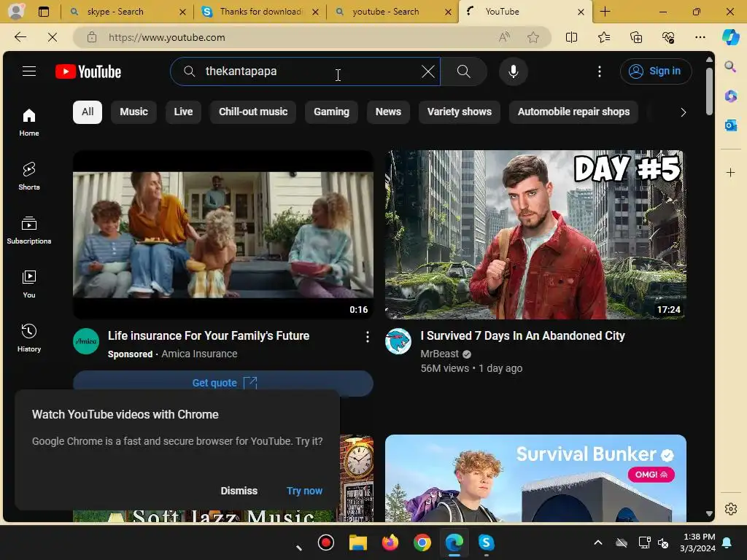Open the YouTube hamburger guide menu
This screenshot has width=747, height=560.
click(x=29, y=71)
